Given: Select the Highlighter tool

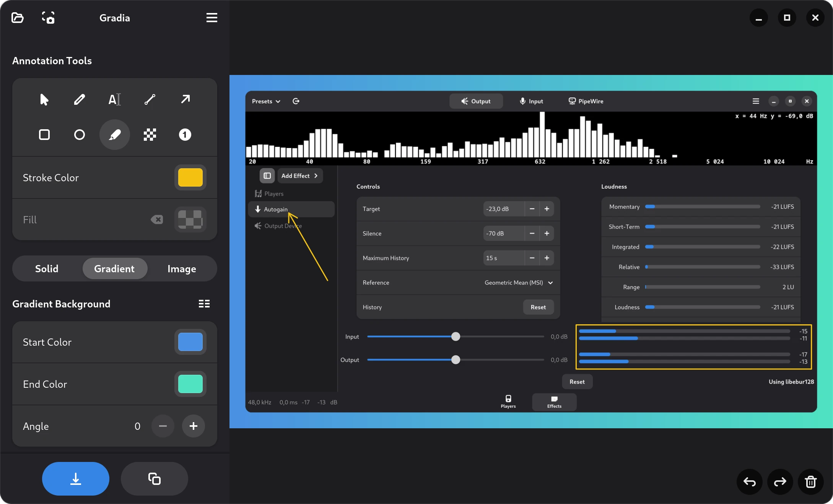Looking at the screenshot, I should (115, 135).
